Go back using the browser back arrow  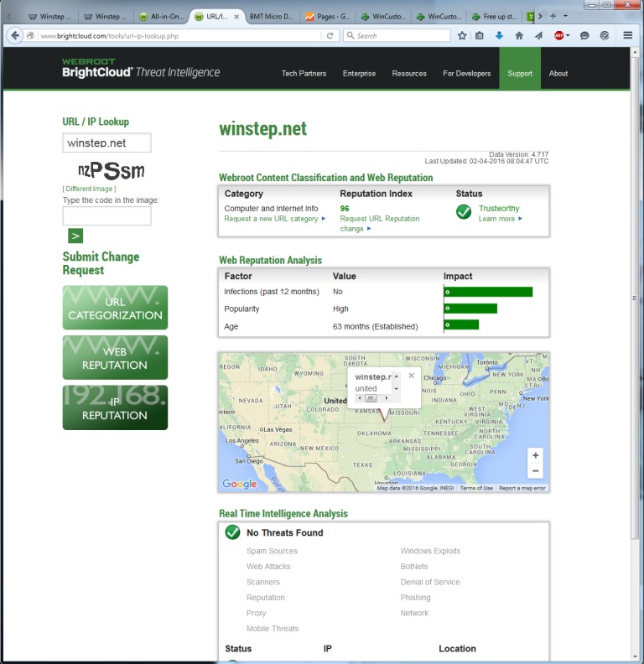15,35
